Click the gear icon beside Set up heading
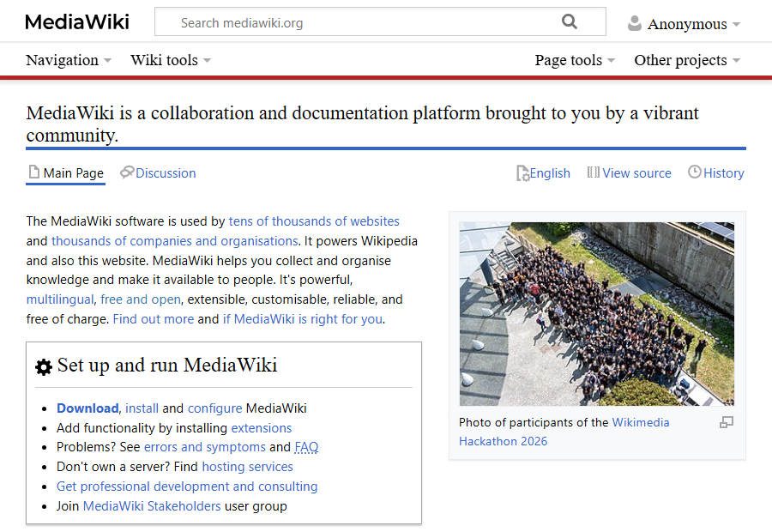 tap(44, 367)
